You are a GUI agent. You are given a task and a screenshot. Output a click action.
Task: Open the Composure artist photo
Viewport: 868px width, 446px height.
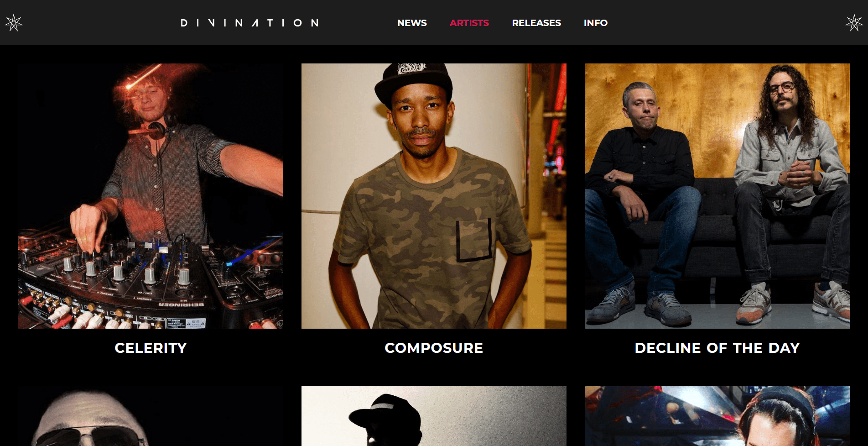click(434, 196)
